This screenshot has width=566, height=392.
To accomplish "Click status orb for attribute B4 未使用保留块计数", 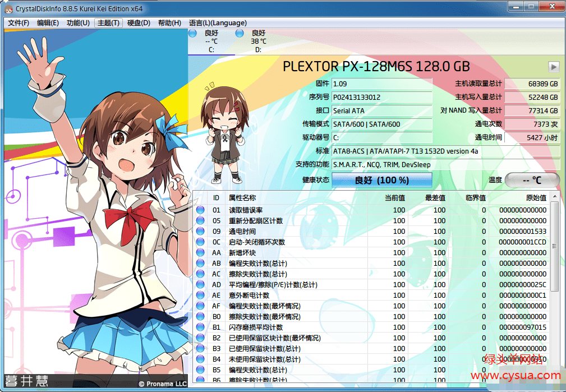I will tap(200, 359).
